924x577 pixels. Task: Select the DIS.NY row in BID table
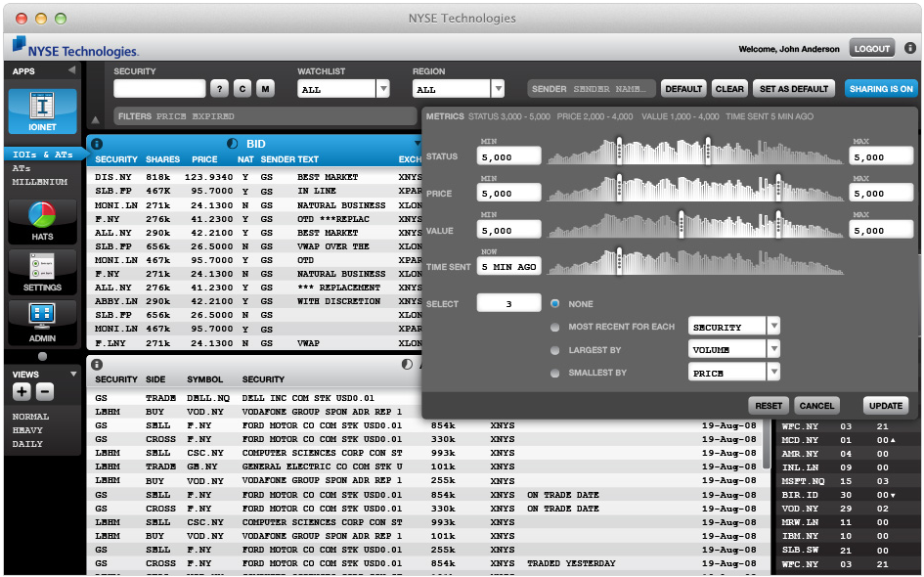click(254, 177)
